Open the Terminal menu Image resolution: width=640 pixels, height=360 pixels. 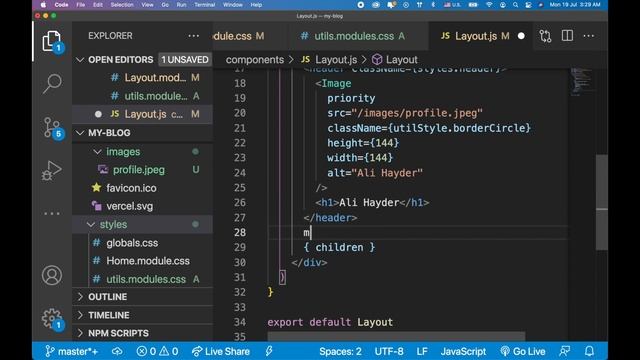pyautogui.click(x=204, y=5)
